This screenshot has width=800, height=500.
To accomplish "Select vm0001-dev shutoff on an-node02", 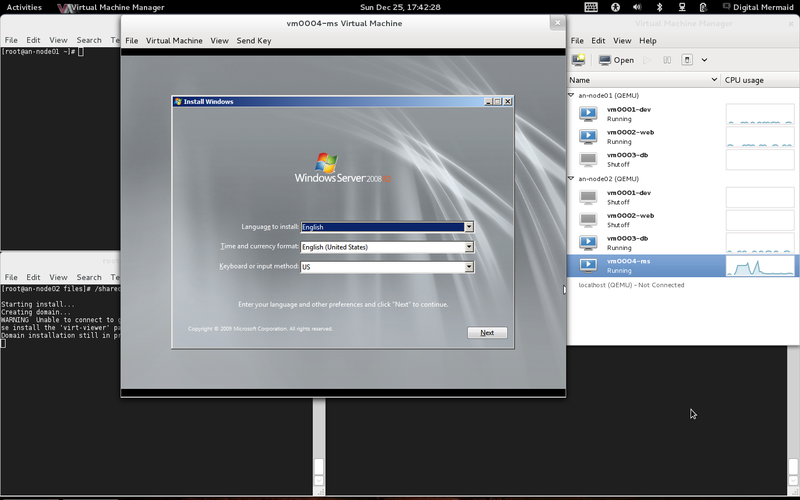I will (x=683, y=197).
